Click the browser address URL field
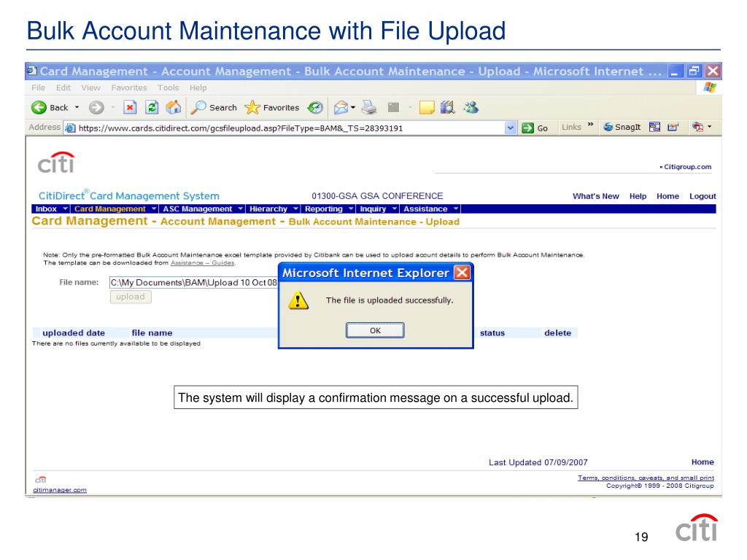747x560 pixels. [x=290, y=128]
